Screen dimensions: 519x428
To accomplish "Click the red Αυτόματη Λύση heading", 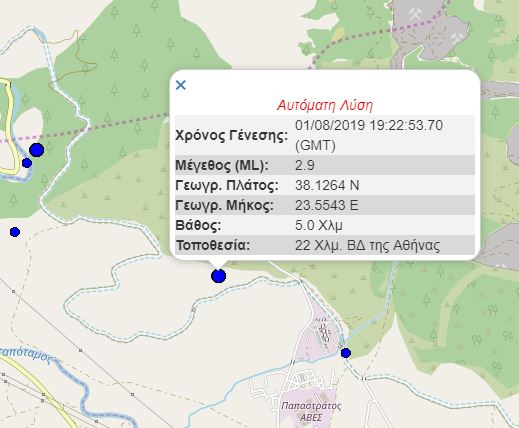I will coord(325,105).
